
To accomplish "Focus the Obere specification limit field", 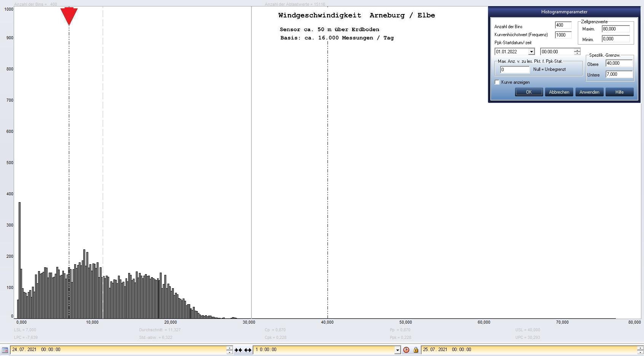I will point(619,63).
